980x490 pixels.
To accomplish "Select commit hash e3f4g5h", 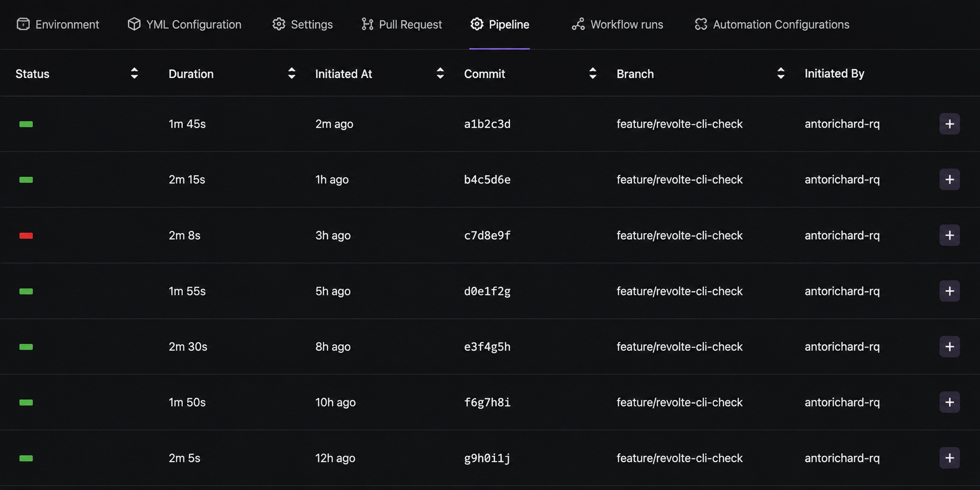I will point(487,346).
